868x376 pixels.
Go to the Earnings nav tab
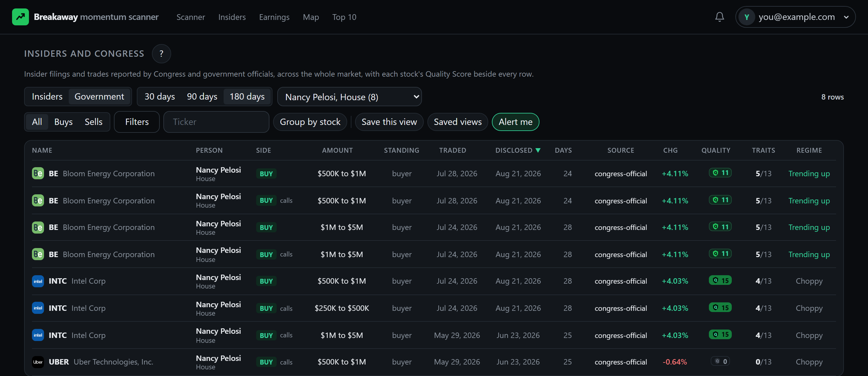(x=274, y=17)
